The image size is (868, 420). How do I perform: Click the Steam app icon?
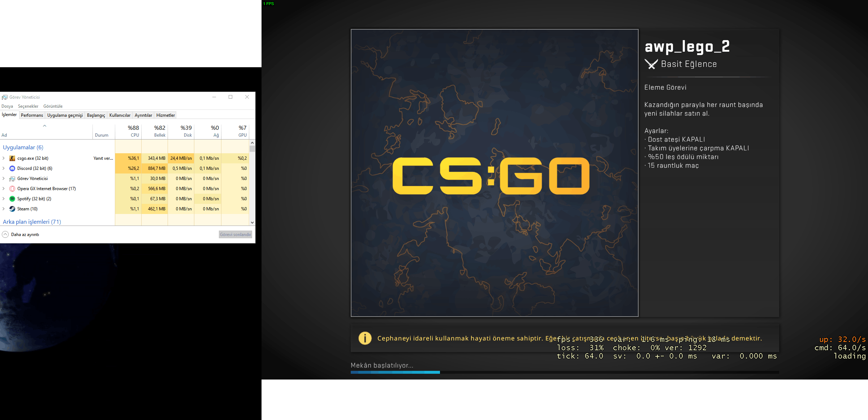(x=12, y=209)
